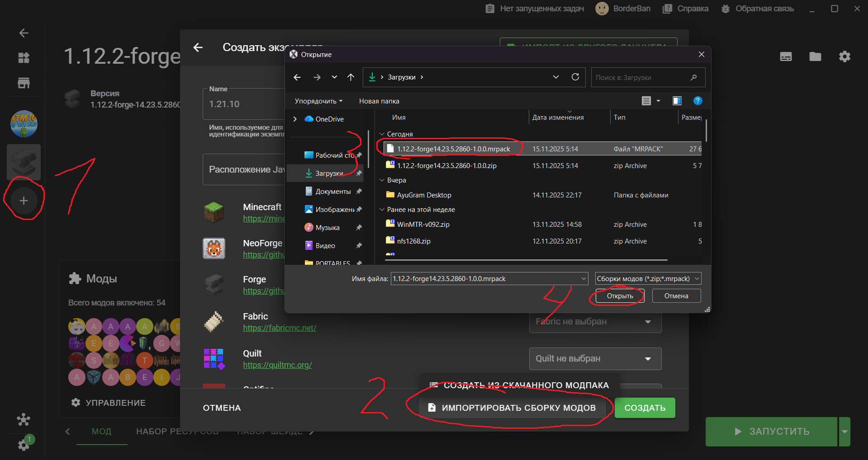Open the file dialog help icon

pos(697,101)
